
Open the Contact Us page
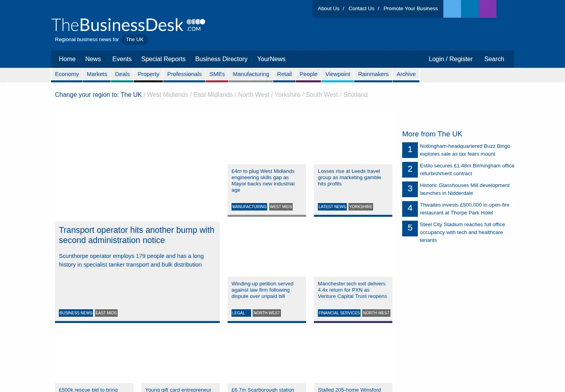(x=361, y=9)
